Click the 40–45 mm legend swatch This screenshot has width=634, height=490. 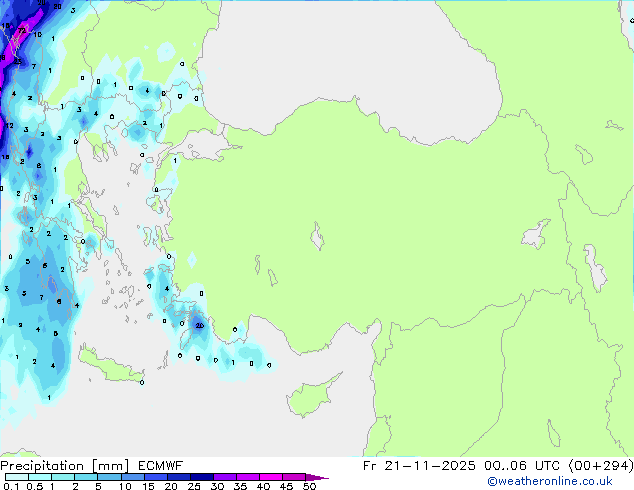coord(271,477)
